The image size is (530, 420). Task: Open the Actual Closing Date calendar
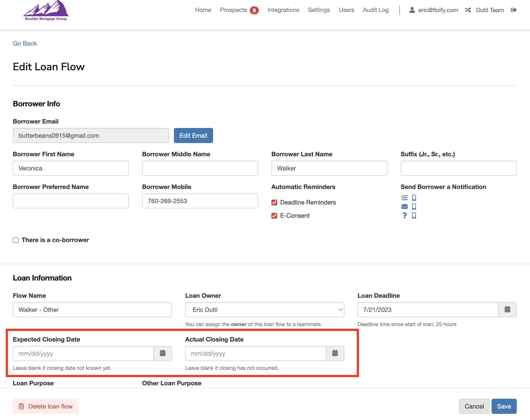[335, 353]
